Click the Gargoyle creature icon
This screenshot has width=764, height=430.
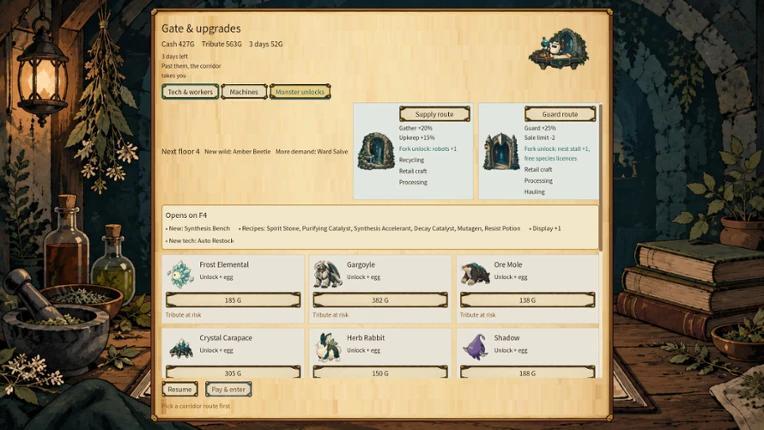tap(327, 274)
